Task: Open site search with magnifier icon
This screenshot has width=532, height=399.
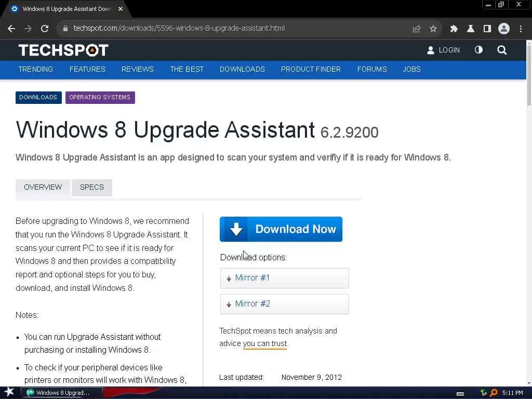Action: (x=502, y=50)
